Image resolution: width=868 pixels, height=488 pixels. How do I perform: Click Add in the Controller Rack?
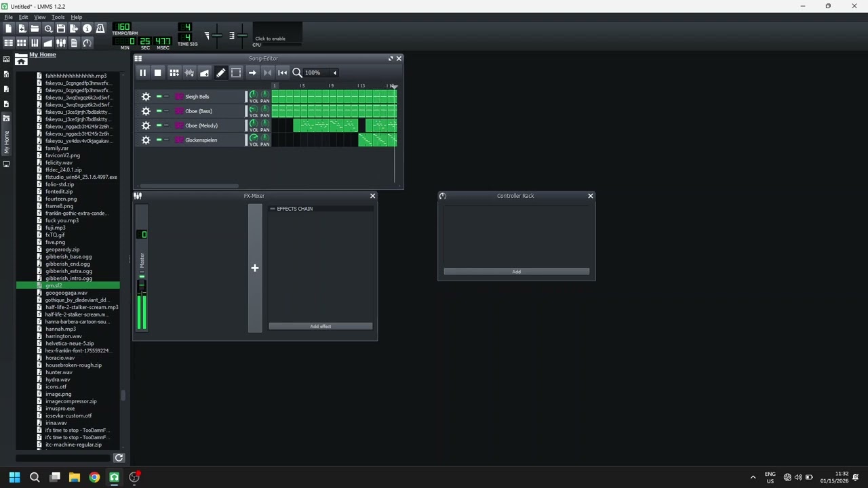click(517, 272)
